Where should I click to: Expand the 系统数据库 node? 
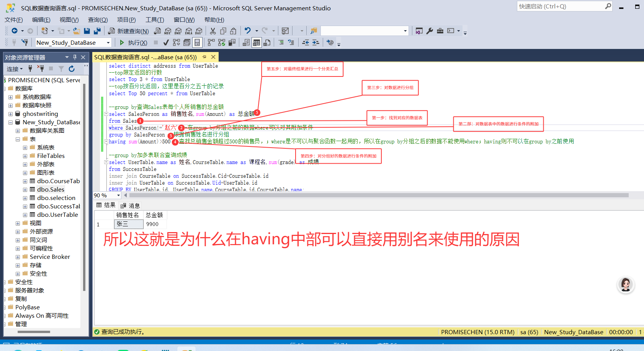pyautogui.click(x=11, y=97)
